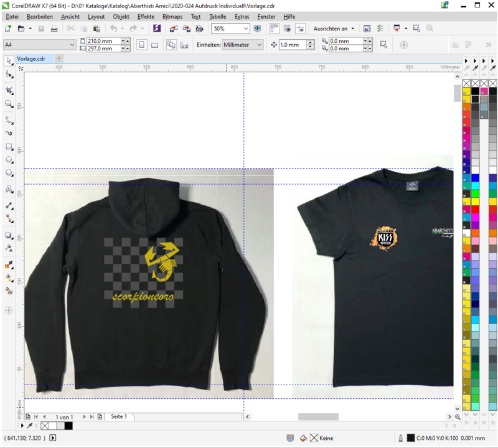Select the Seite 1 page tab
This screenshot has height=448, width=498.
[x=119, y=416]
